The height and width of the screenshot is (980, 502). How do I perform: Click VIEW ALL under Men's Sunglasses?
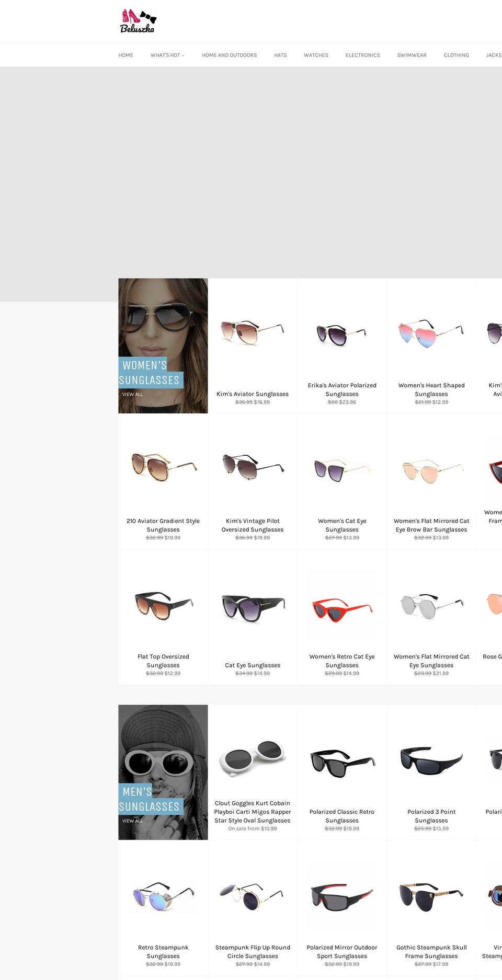pos(132,821)
